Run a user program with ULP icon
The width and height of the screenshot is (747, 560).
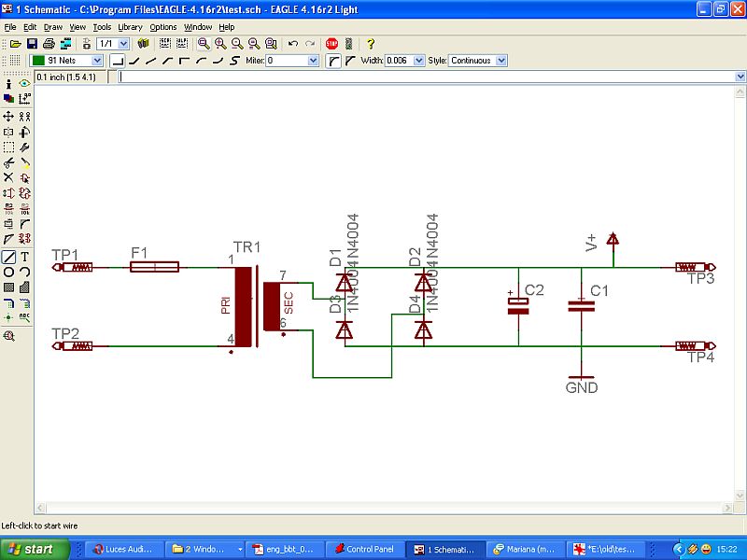click(182, 44)
